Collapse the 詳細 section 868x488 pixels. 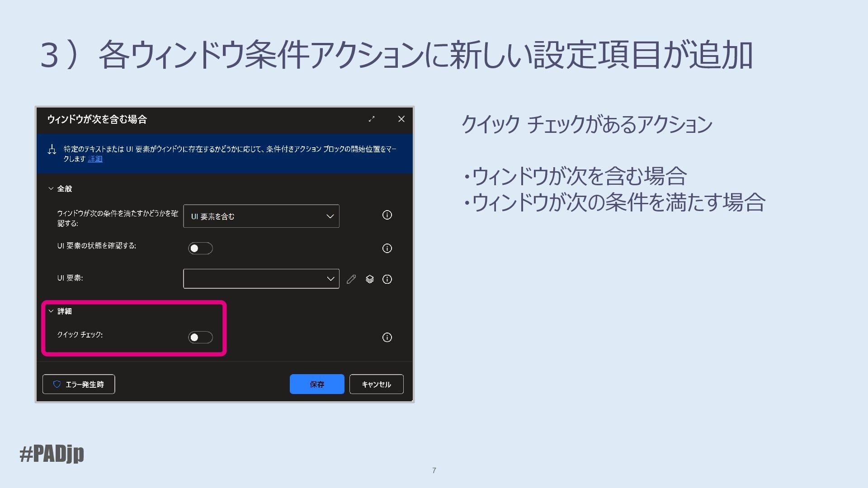click(51, 311)
